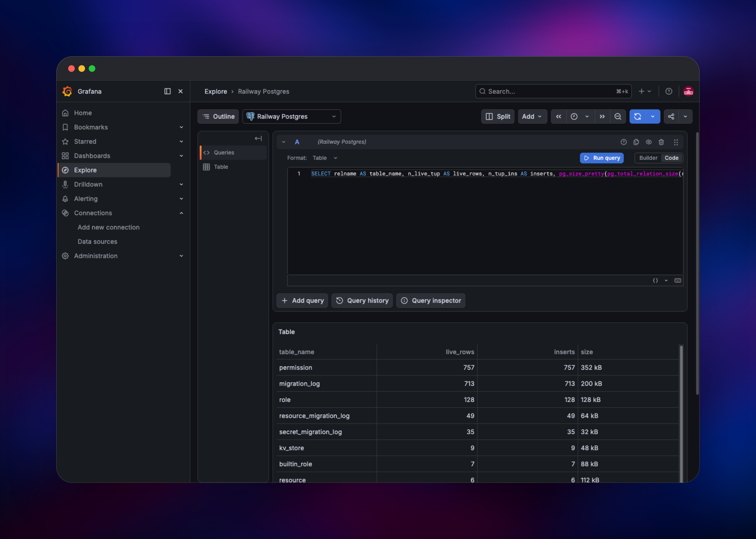Expand the editor options chevron below the query
This screenshot has width=756, height=539.
(x=666, y=281)
